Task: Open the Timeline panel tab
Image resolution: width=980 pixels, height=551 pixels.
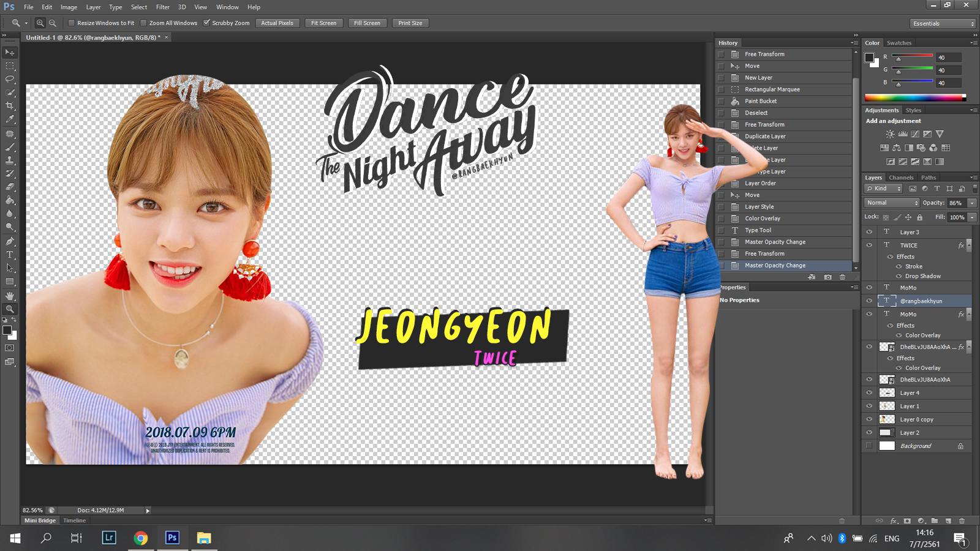Action: pyautogui.click(x=74, y=520)
